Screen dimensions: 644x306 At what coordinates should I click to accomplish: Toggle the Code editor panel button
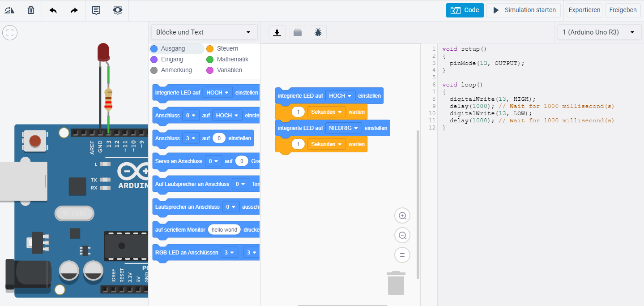click(465, 10)
